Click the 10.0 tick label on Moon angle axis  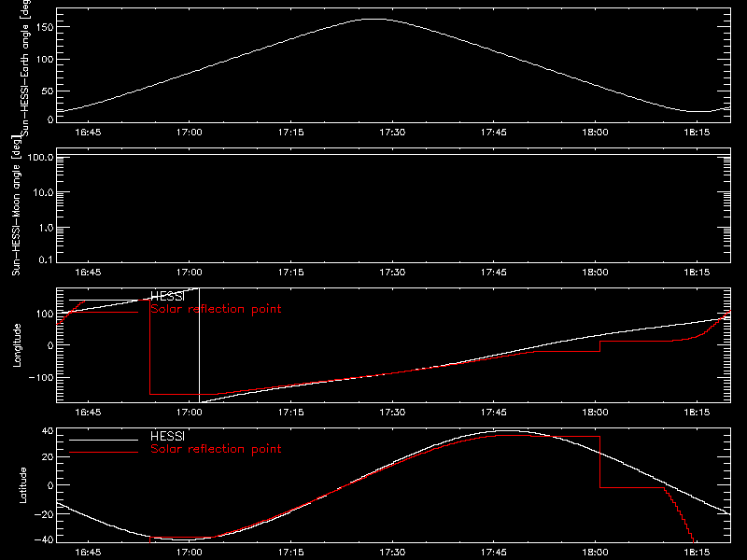43,192
